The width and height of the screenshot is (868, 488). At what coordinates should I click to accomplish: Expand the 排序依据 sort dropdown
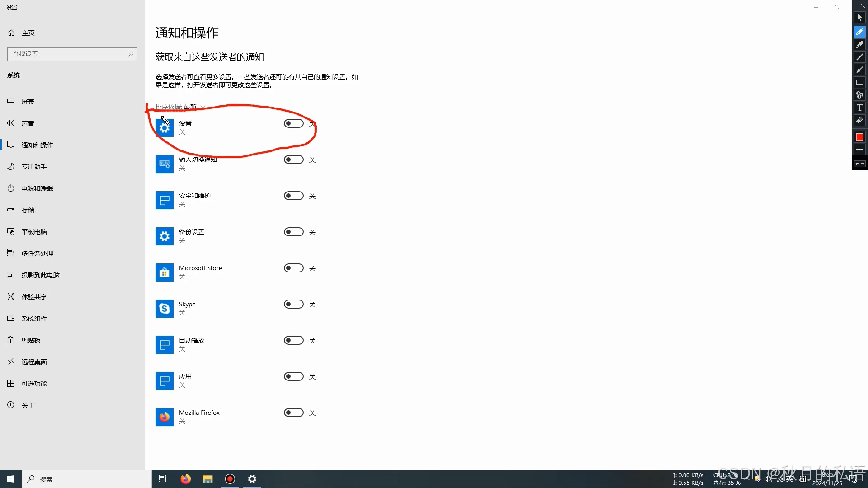point(190,107)
